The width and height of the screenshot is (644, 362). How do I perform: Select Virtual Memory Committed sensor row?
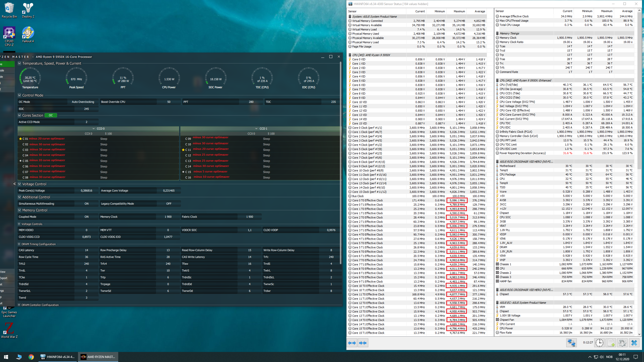[x=417, y=21]
